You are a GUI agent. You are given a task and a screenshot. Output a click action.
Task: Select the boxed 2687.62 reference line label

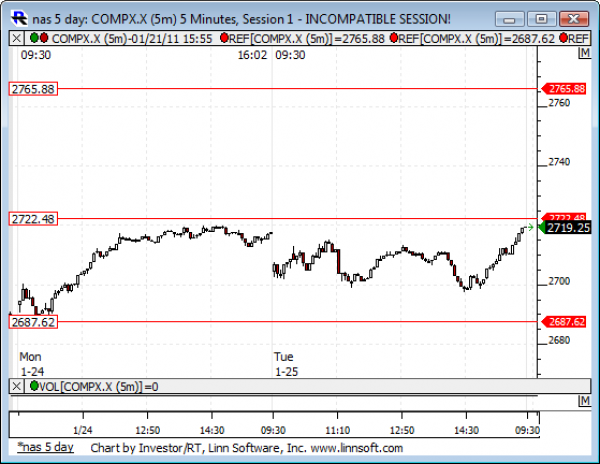(x=33, y=322)
